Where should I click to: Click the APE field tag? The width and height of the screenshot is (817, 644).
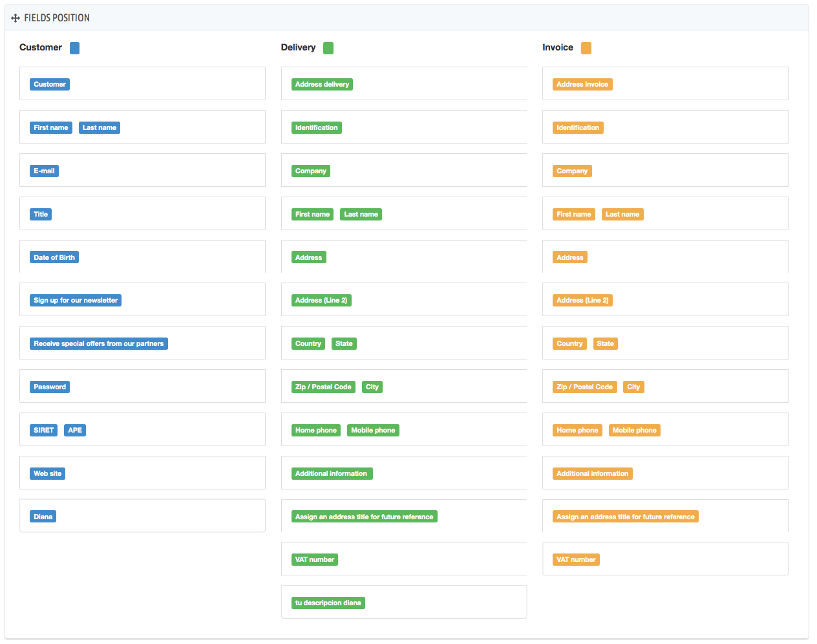75,431
